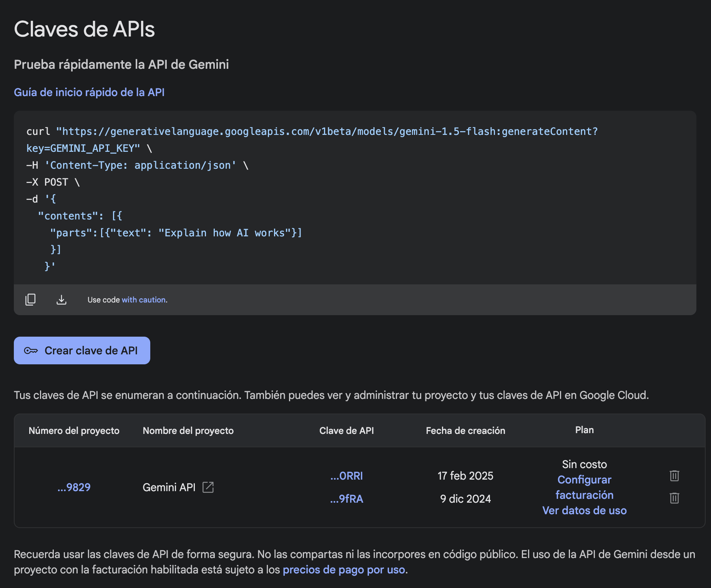Click Configurar facturación link
The width and height of the screenshot is (711, 588).
click(585, 487)
